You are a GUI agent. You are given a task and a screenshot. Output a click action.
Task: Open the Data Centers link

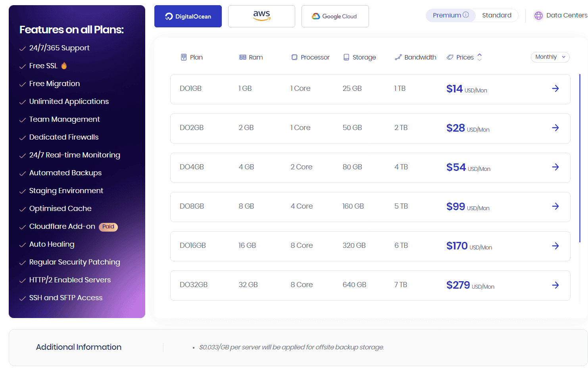pos(566,15)
